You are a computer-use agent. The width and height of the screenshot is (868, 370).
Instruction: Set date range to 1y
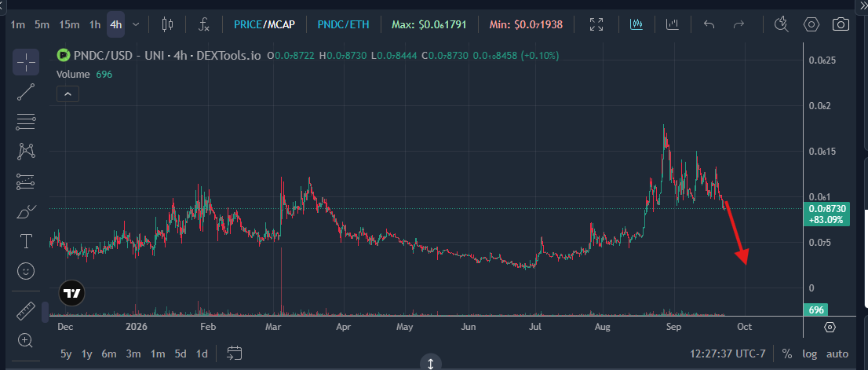87,354
